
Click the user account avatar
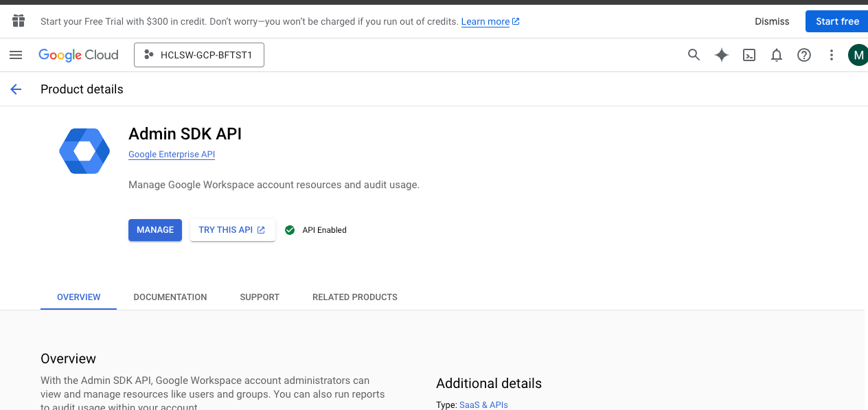(858, 55)
